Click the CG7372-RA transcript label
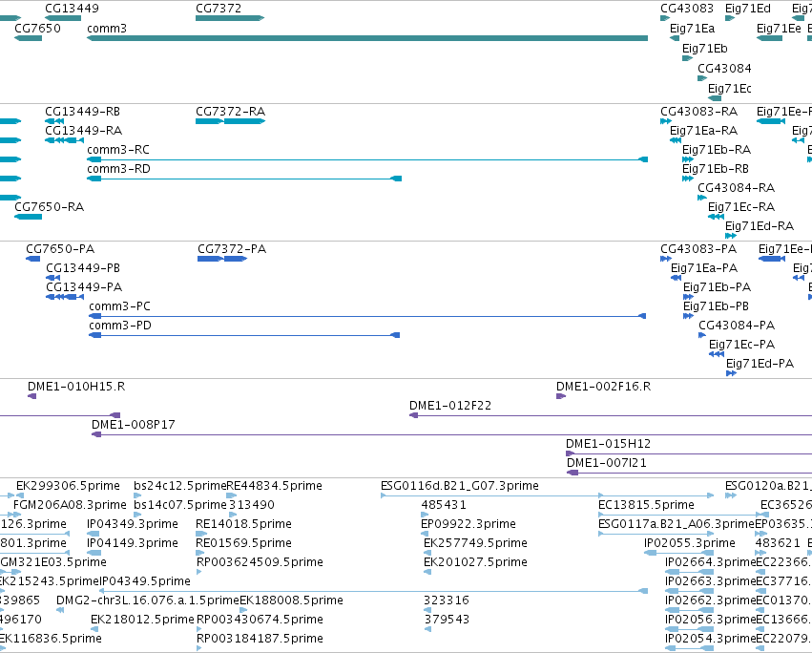 click(x=231, y=112)
